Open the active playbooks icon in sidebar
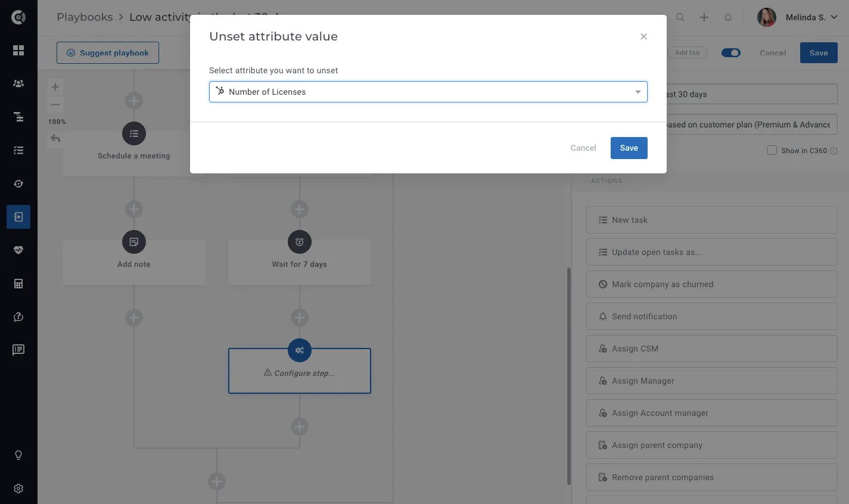 (x=18, y=217)
